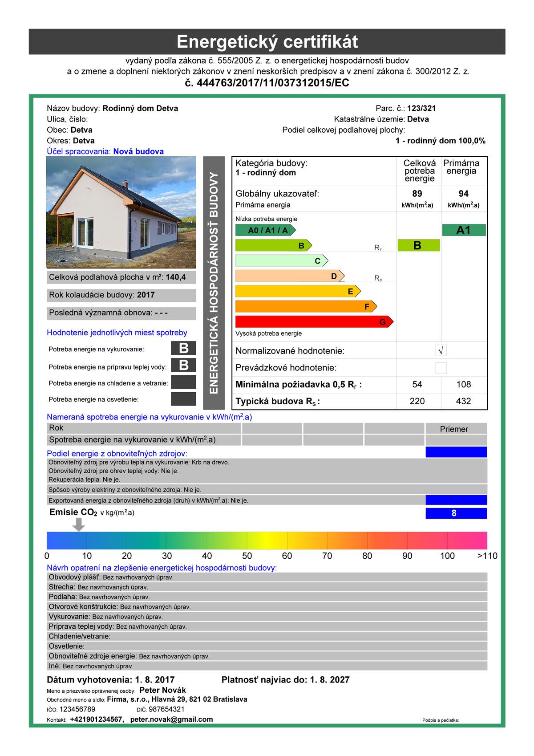Screen dimensions: 534x756
Task: Tick the Prevádzkové hodnotenie checkbox
Action: (441, 368)
